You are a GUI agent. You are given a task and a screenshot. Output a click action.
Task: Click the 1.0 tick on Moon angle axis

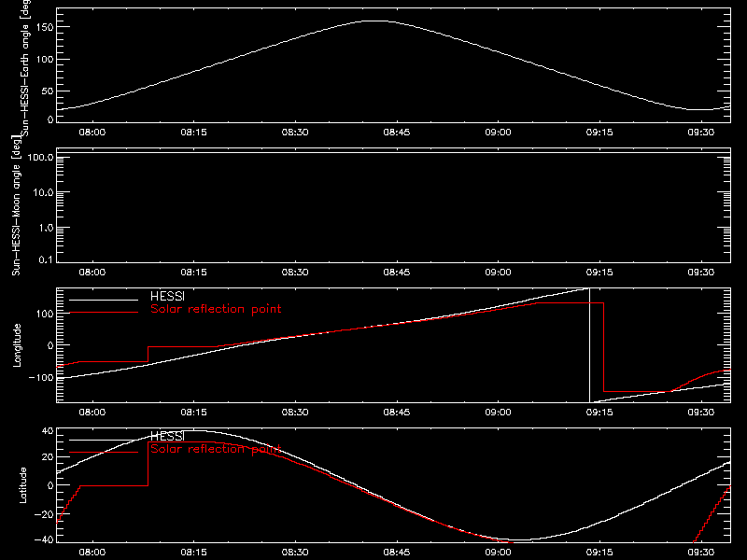[46, 228]
